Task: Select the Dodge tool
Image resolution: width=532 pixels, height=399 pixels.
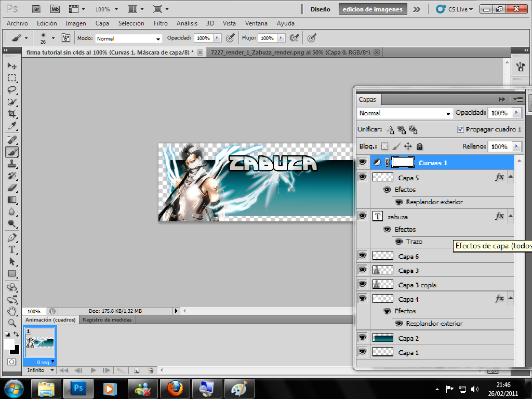Action: click(12, 223)
